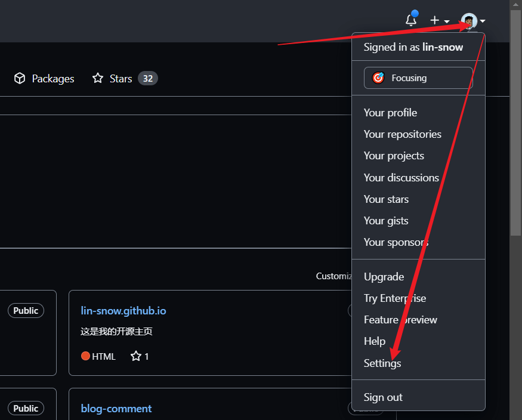
Task: Open the blog-comment repository link
Action: [116, 409]
